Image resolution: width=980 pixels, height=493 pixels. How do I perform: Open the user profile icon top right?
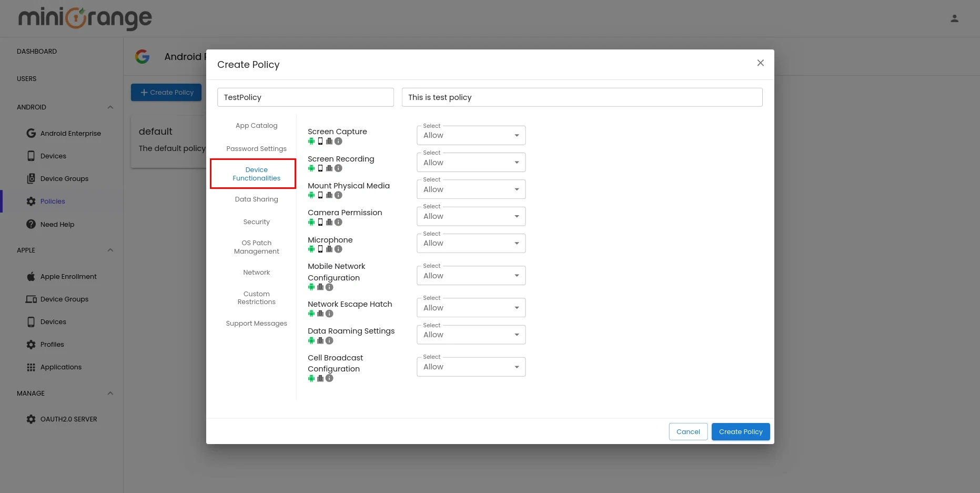tap(955, 17)
